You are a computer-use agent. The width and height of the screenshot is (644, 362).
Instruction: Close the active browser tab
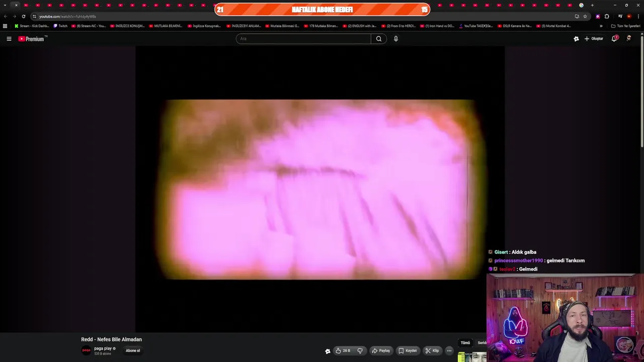pyautogui.click(x=16, y=5)
